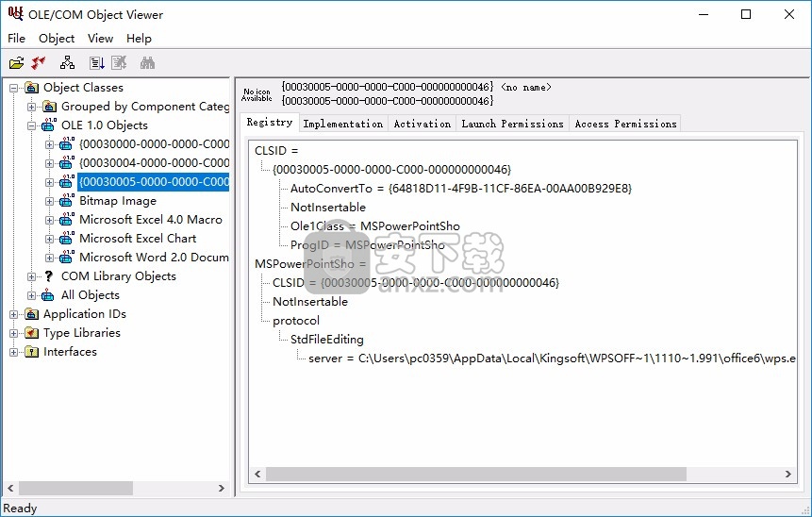The height and width of the screenshot is (517, 812).
Task: Click the Ole1Class = MSPowerPointSho entry
Action: tap(375, 226)
